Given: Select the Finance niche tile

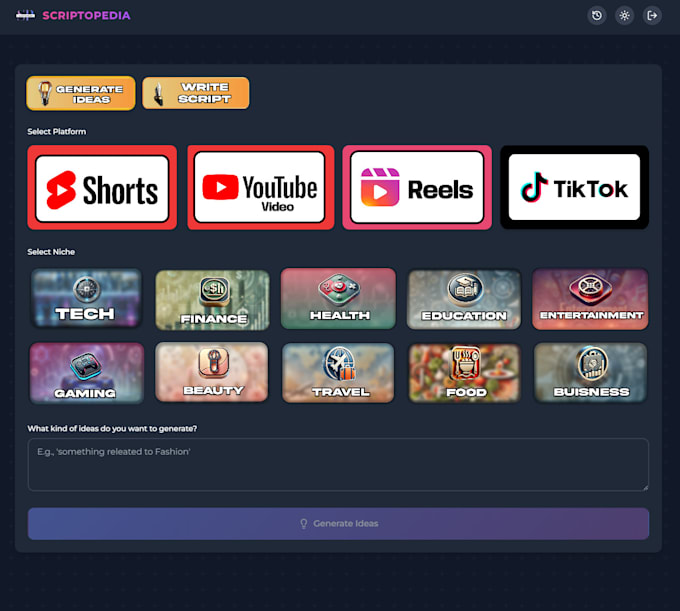Looking at the screenshot, I should coord(212,300).
